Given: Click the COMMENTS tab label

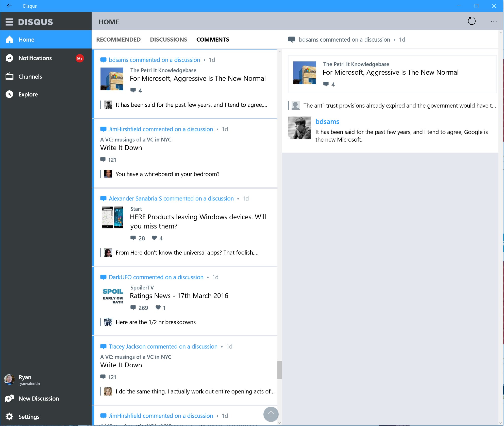Looking at the screenshot, I should (213, 39).
